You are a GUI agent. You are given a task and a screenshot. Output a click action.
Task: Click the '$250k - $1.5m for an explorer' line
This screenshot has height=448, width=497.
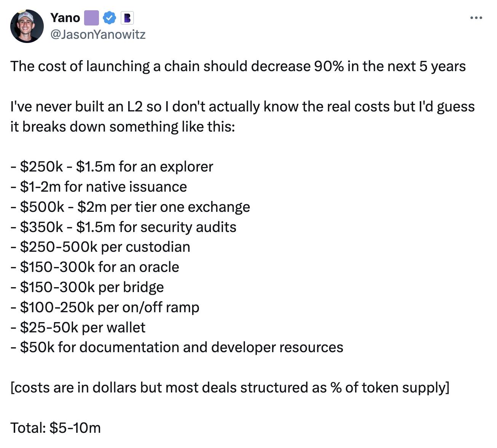coord(112,167)
